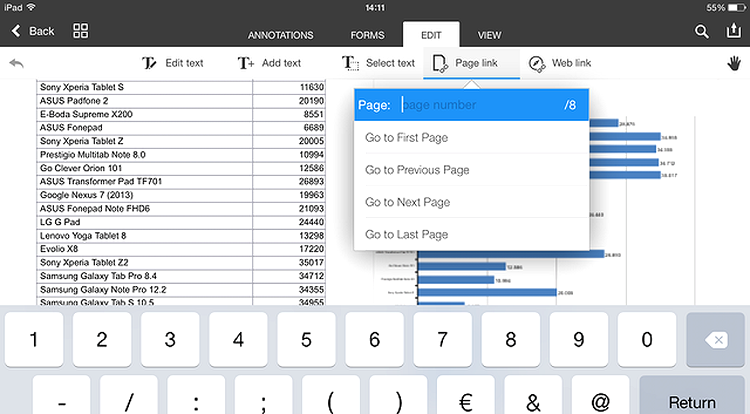Open search with magnifier icon

tap(701, 32)
